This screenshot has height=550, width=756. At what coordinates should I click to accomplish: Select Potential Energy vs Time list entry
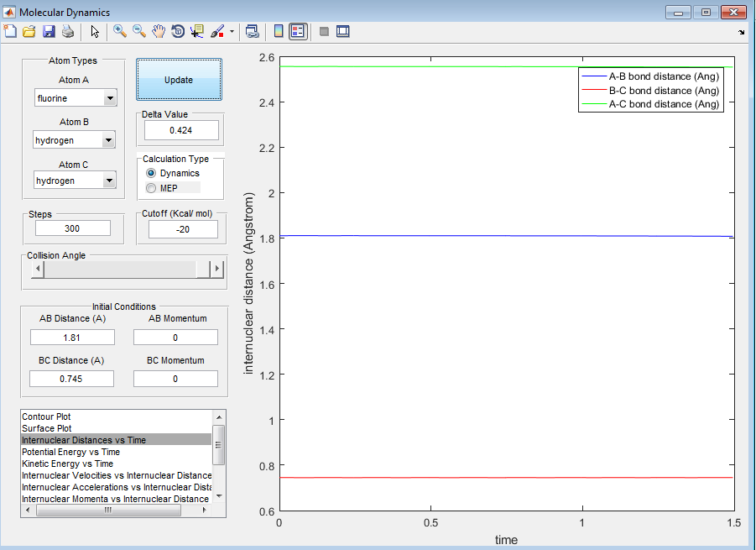pyautogui.click(x=70, y=452)
